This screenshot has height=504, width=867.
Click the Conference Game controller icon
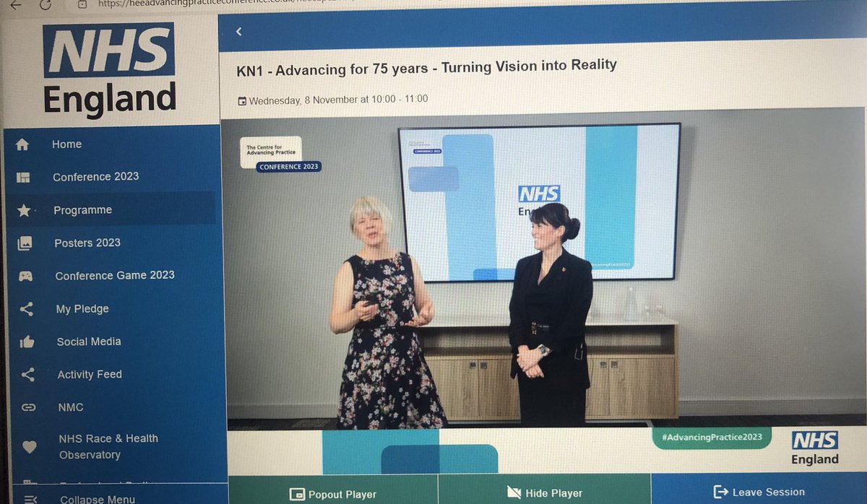[x=25, y=276]
